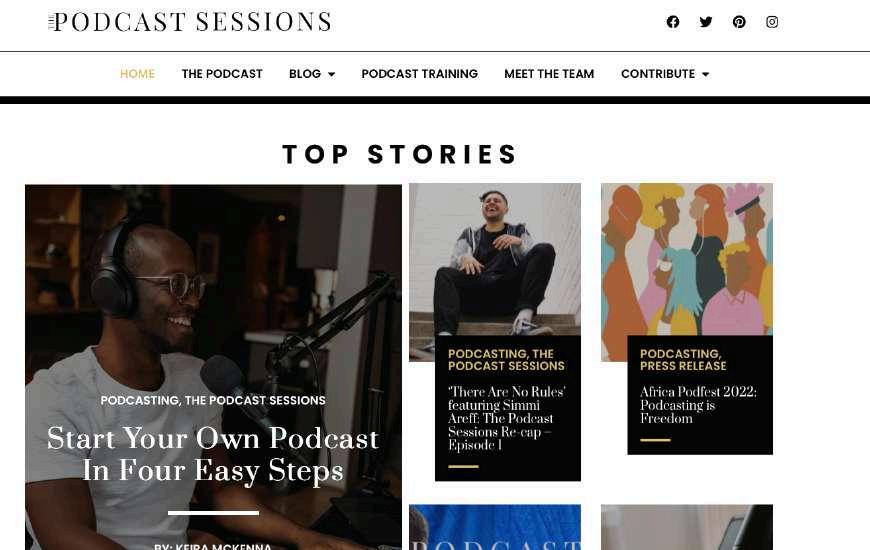
Task: Go to Podcast Training page
Action: coord(419,74)
